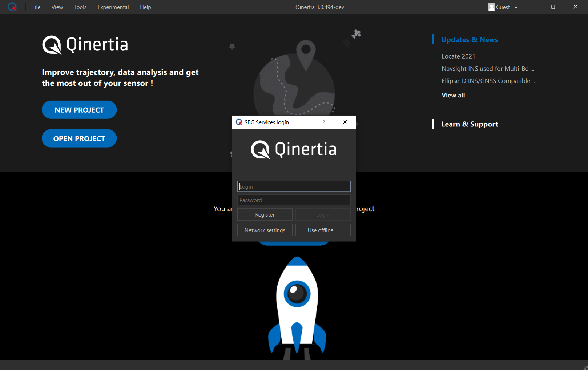Click the NEW PROJECT button

(79, 110)
